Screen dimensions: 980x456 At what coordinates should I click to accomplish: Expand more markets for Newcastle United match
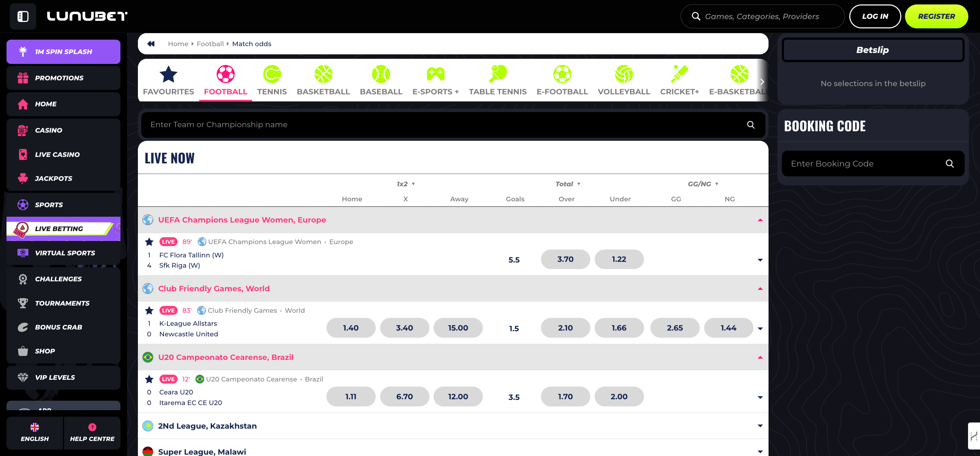(760, 329)
